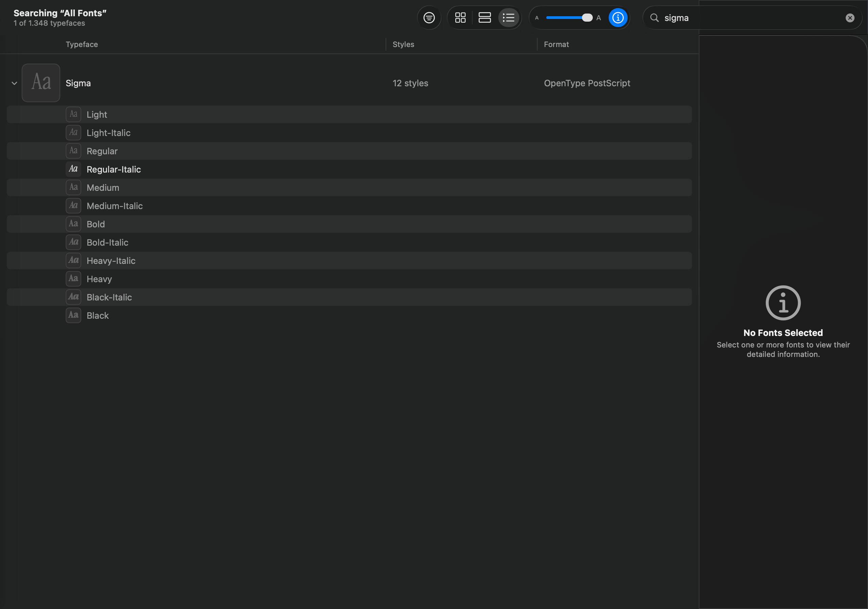Select the list view icon
868x609 pixels.
(x=508, y=18)
